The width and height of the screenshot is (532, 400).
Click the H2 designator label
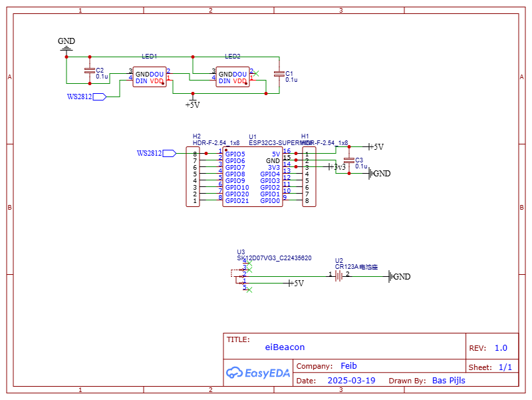[196, 136]
